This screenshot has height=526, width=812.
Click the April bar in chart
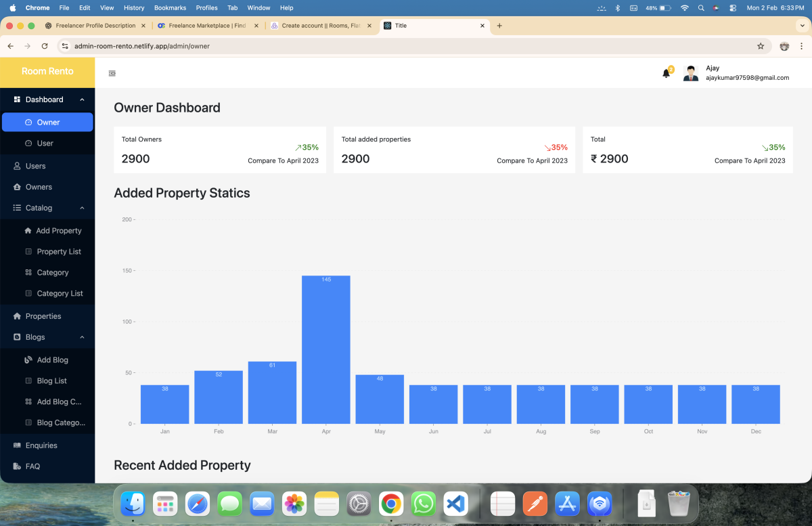(326, 349)
